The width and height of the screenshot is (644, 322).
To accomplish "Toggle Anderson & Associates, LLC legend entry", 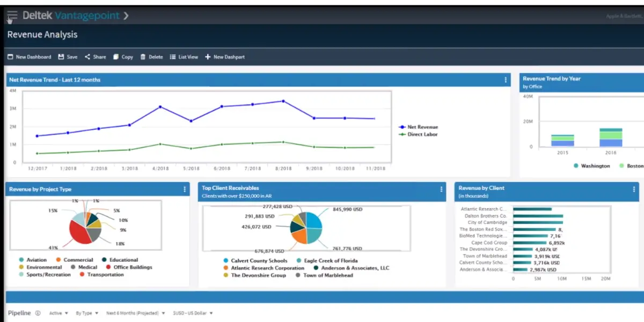I will click(x=352, y=268).
